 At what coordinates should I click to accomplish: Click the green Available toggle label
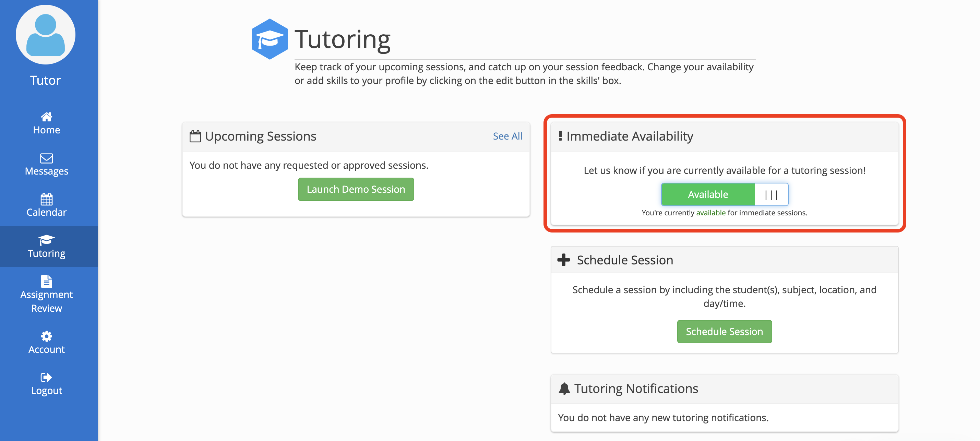pyautogui.click(x=708, y=194)
